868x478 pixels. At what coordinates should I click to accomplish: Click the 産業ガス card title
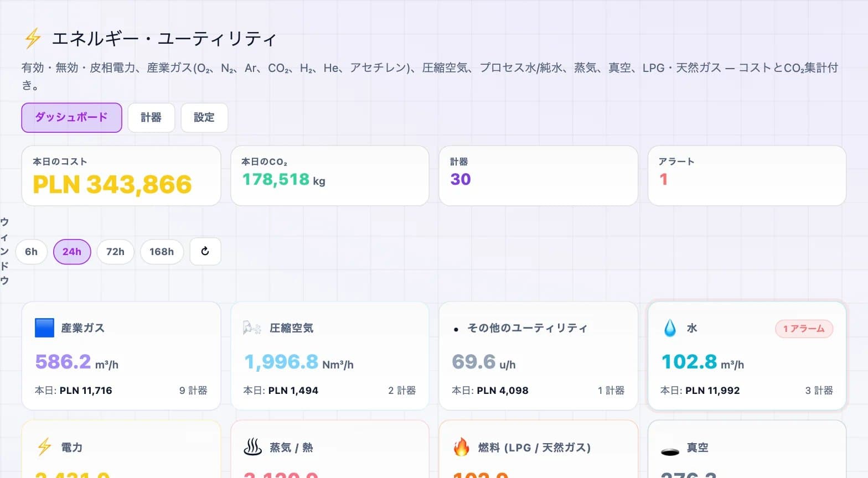pos(82,328)
